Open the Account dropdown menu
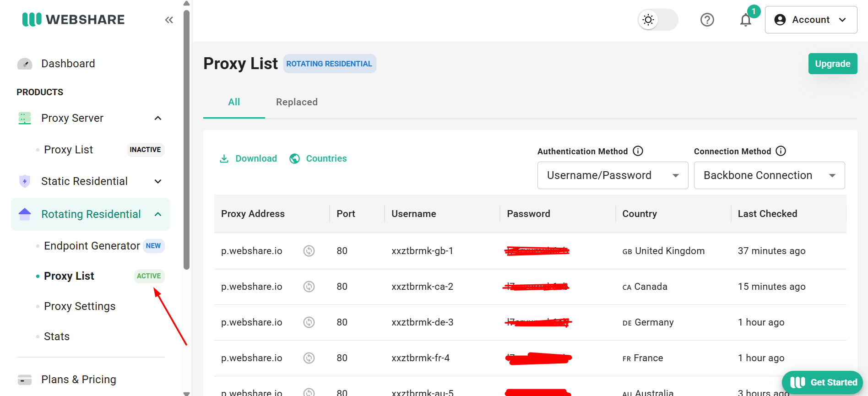The image size is (868, 396). [x=811, y=20]
